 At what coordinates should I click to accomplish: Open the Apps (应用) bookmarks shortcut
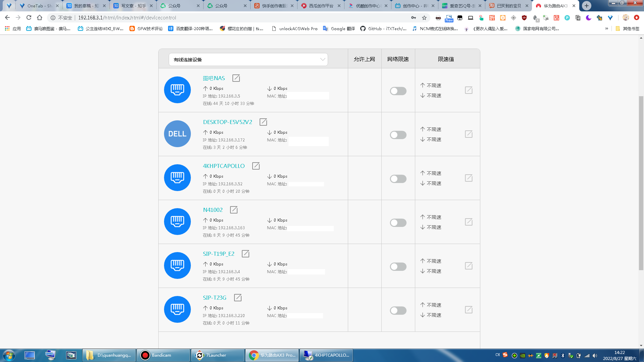click(13, 29)
